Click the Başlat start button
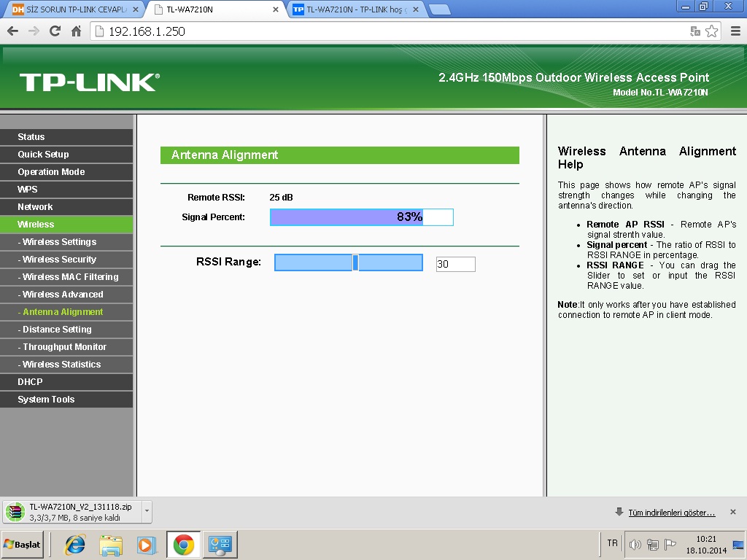 [23, 545]
